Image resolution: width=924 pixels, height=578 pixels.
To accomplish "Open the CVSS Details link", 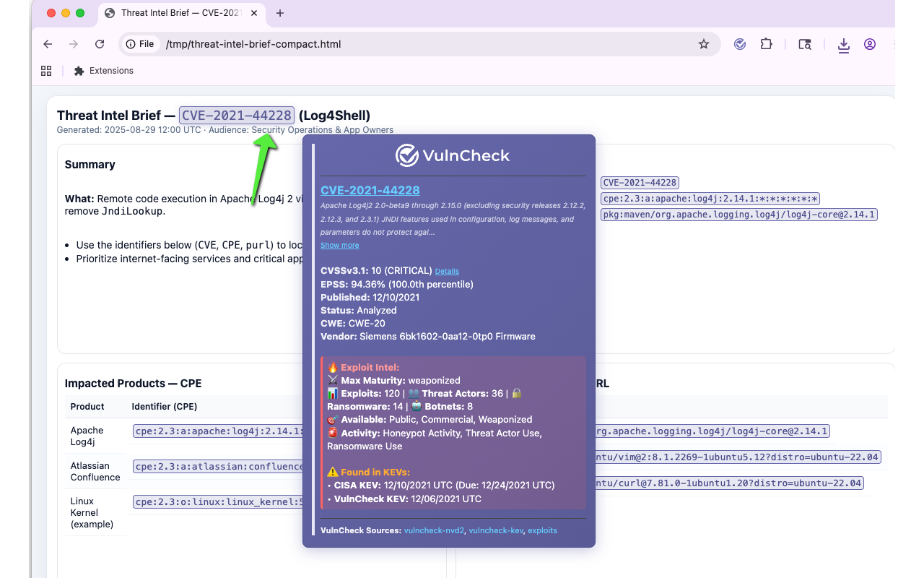I will coord(447,271).
